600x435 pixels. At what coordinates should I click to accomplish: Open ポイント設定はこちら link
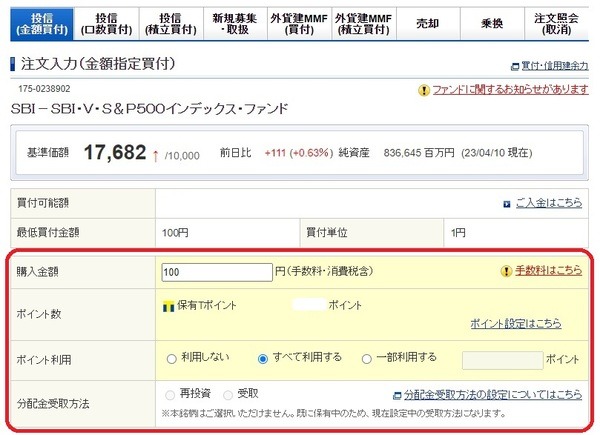(515, 324)
